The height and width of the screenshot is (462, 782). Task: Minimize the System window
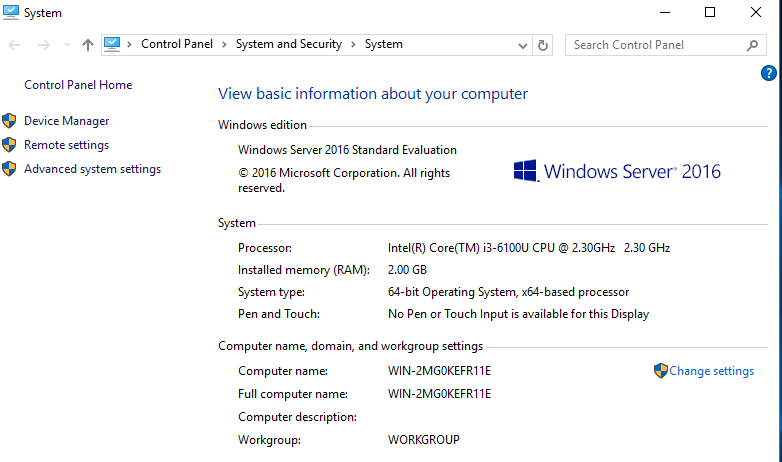(665, 12)
